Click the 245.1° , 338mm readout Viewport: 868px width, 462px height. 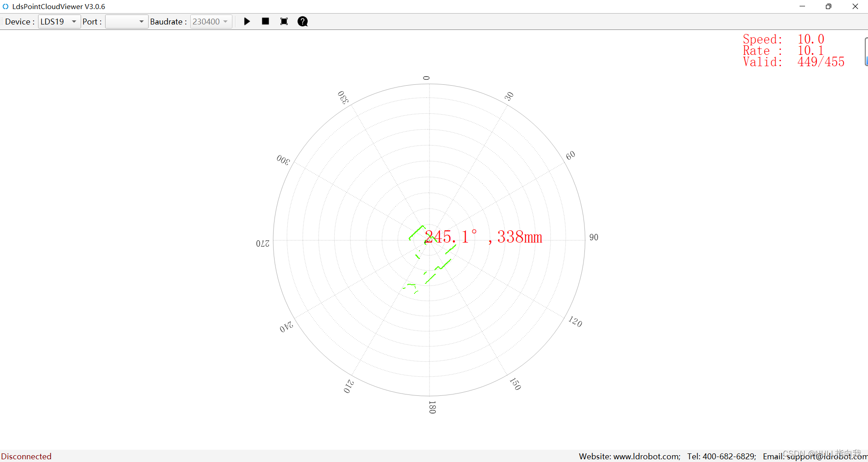click(x=483, y=237)
